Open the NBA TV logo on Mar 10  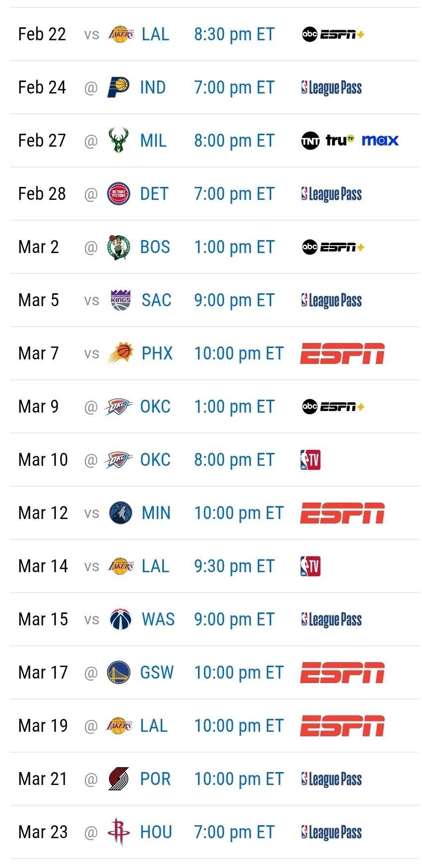[x=310, y=460]
